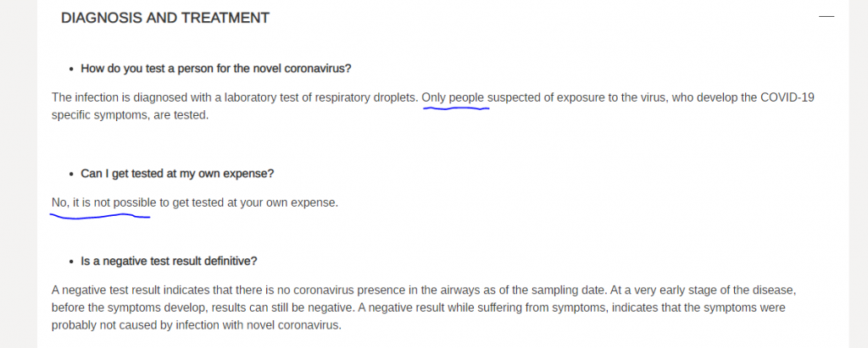Click the words 'respiratory droplets'
The height and width of the screenshot is (348, 868).
(x=366, y=98)
